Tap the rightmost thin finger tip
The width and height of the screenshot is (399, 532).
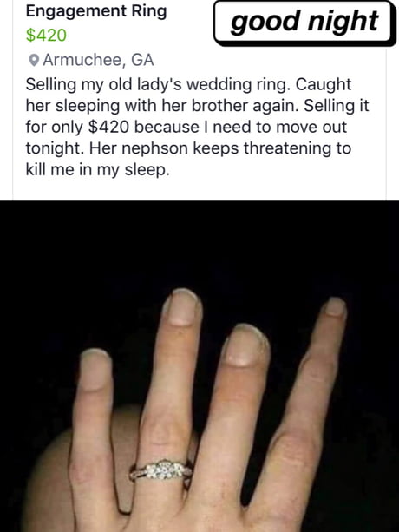point(335,306)
